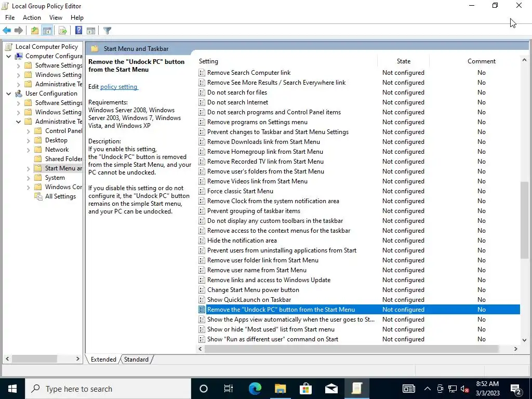Expand the System tree node
The image size is (532, 399).
point(28,178)
